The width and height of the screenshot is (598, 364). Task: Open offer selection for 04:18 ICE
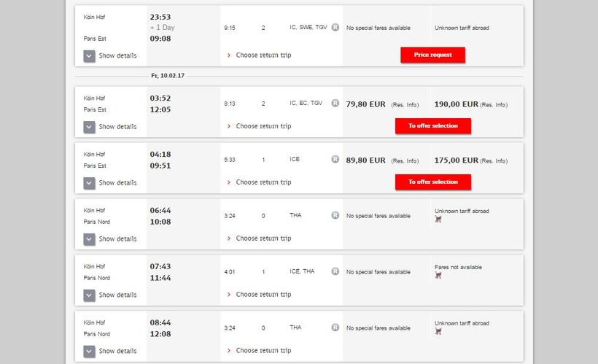(432, 182)
